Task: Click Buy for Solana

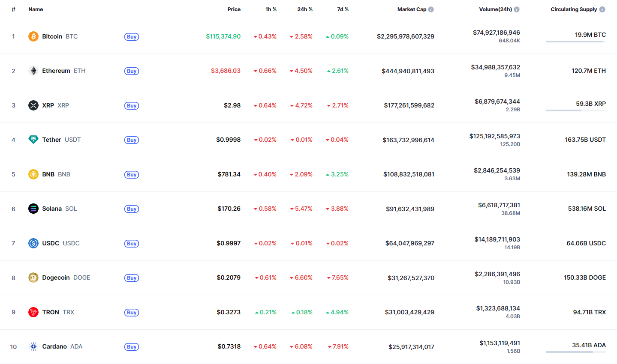Action: [x=132, y=209]
